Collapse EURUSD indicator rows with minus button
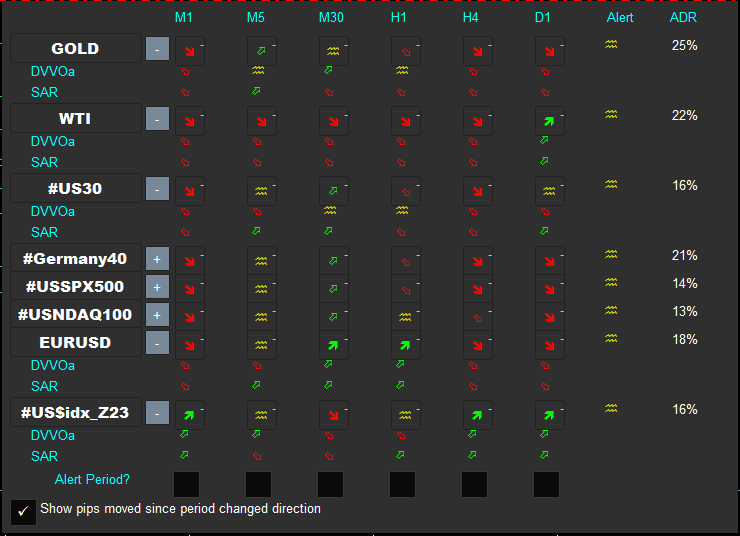The height and width of the screenshot is (536, 740). click(157, 343)
